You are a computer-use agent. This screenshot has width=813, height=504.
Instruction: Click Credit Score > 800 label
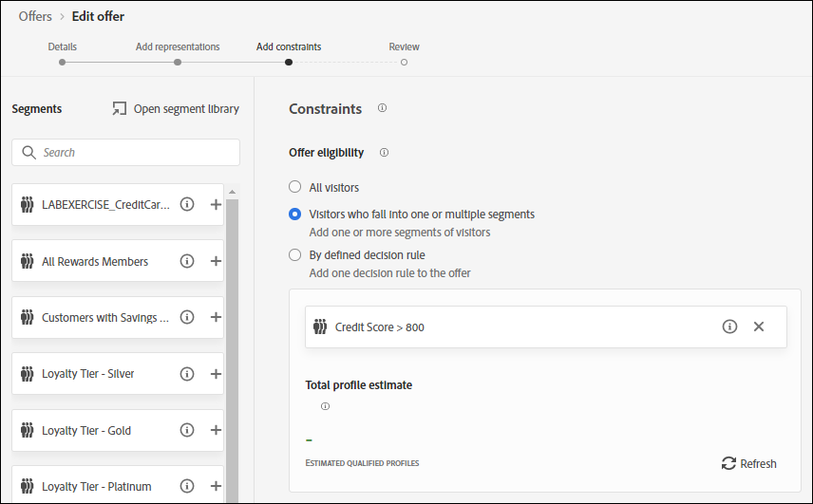click(380, 327)
